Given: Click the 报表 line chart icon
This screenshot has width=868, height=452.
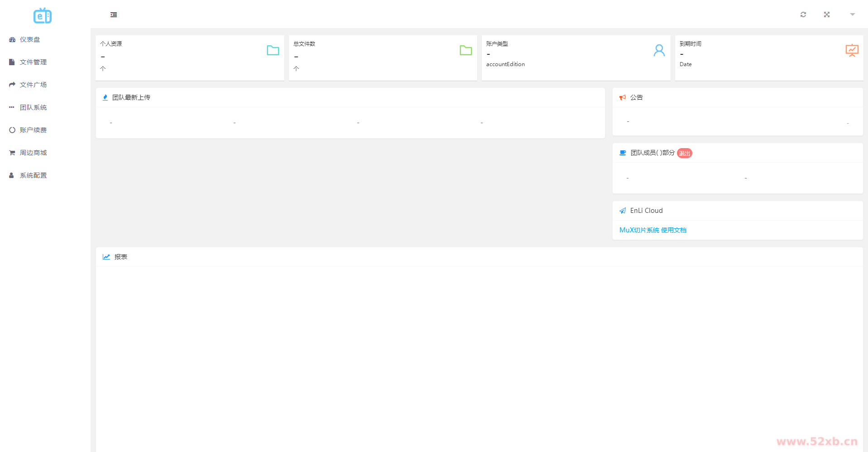Looking at the screenshot, I should 106,257.
